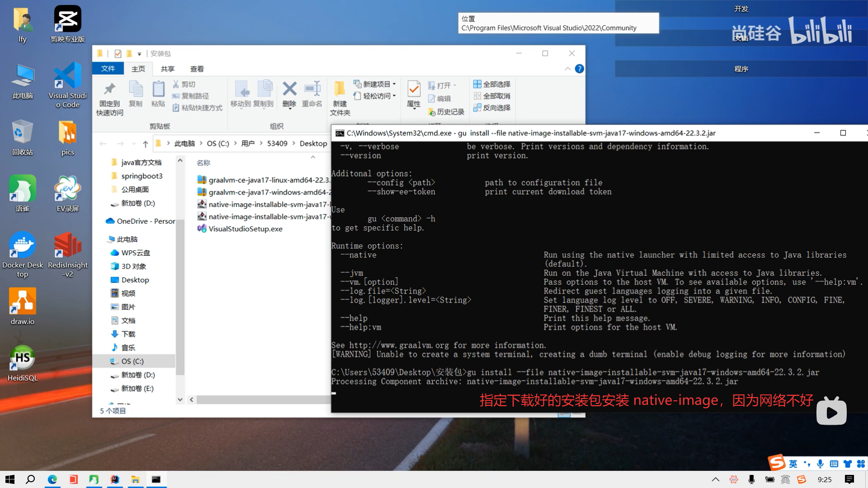Open Explorer help question mark icon
Screen dimensions: 868x488
pyautogui.click(x=579, y=69)
